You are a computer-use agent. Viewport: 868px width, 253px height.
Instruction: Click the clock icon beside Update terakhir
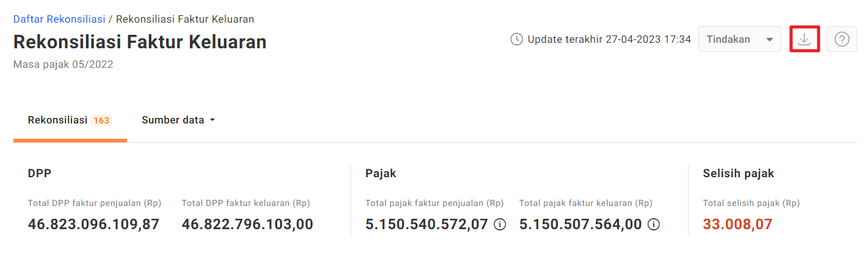516,39
